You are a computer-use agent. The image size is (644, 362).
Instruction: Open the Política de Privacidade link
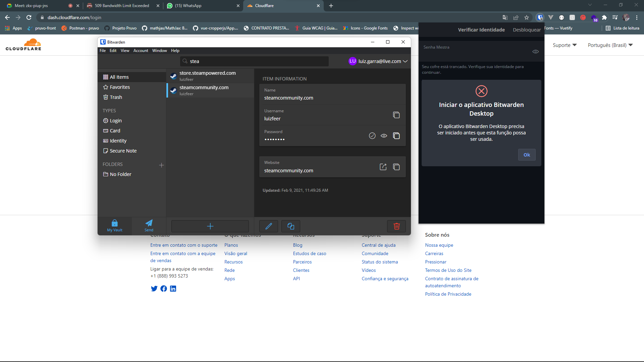coord(448,294)
